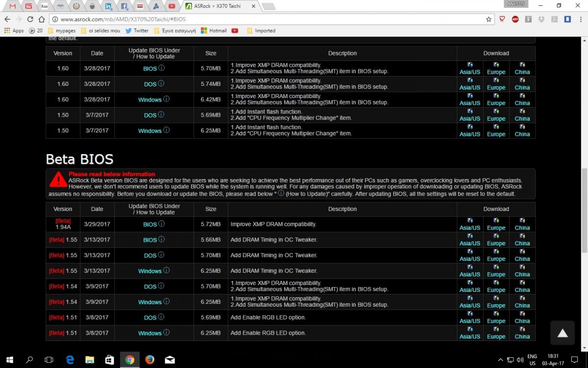
Task: Click the scroll-to-top arrow button
Action: pos(563,333)
